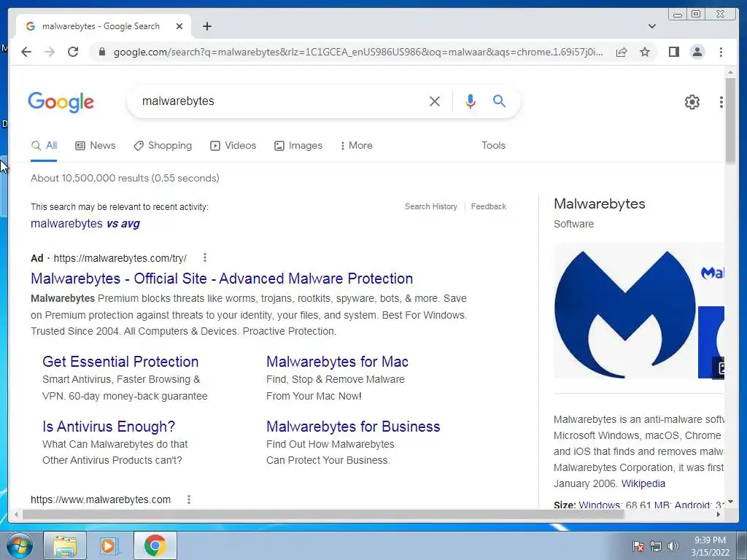Image resolution: width=747 pixels, height=560 pixels.
Task: Open Google apps dots next to gear
Action: point(721,102)
